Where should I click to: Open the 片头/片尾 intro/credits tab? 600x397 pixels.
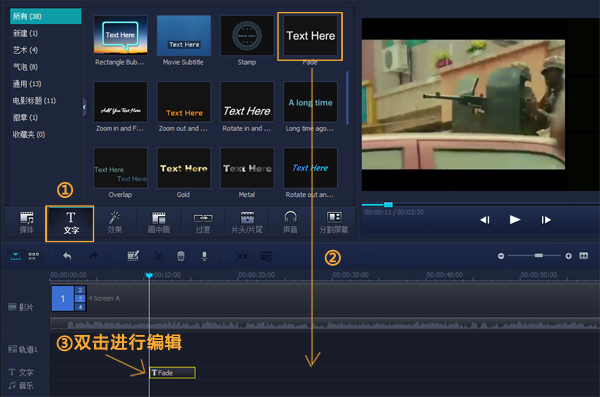pos(247,222)
